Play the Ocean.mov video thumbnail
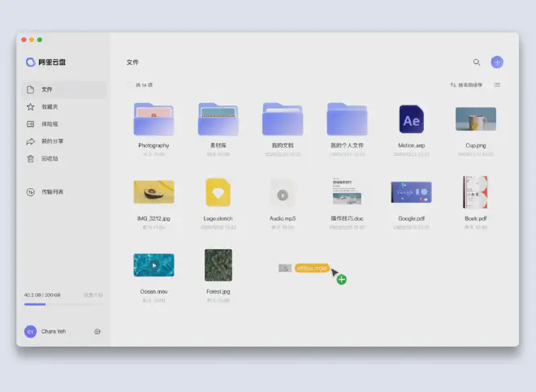Image resolution: width=536 pixels, height=392 pixels. (x=153, y=265)
